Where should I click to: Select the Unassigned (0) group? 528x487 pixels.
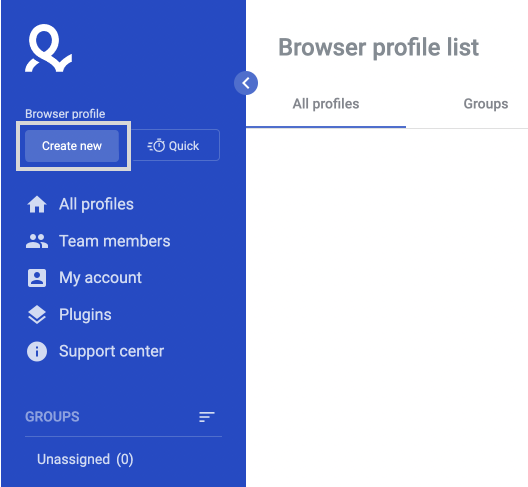click(x=85, y=459)
